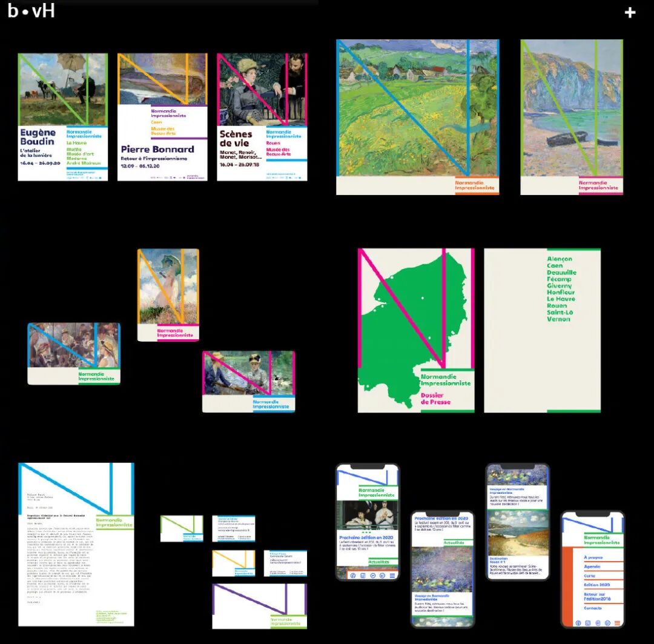Click 'À propos' on orange menu phone
The width and height of the screenshot is (654, 644).
tap(593, 557)
